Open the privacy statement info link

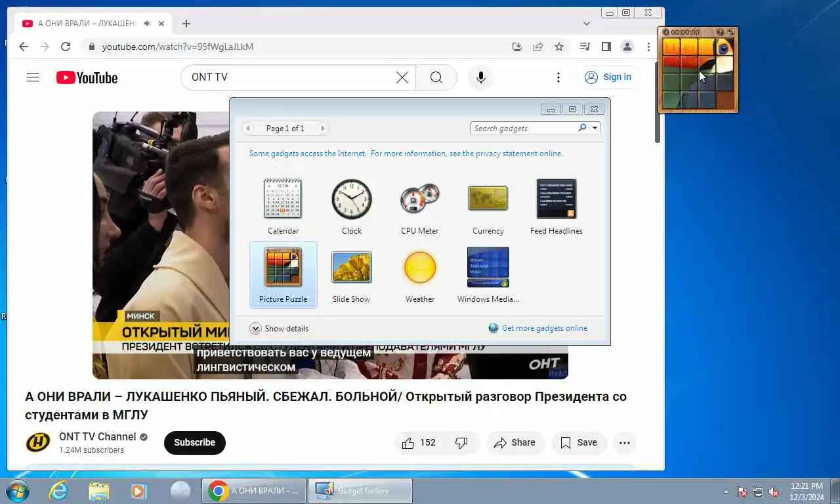406,154
